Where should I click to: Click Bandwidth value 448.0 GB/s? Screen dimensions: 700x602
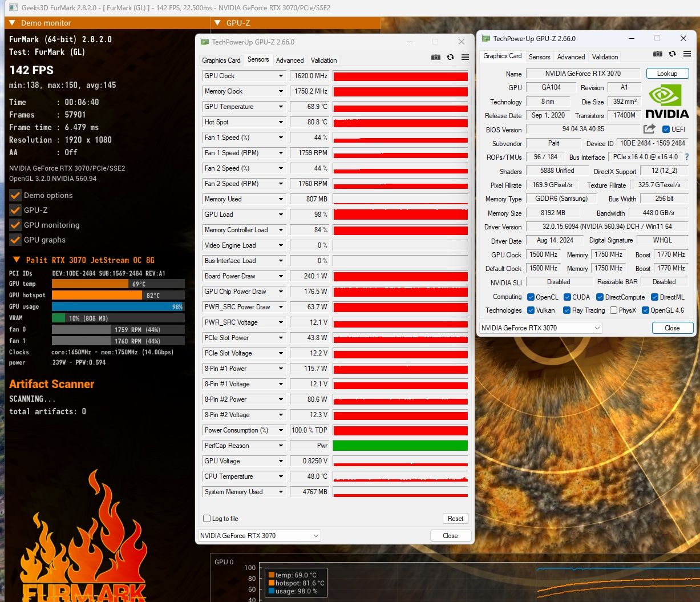(x=658, y=213)
